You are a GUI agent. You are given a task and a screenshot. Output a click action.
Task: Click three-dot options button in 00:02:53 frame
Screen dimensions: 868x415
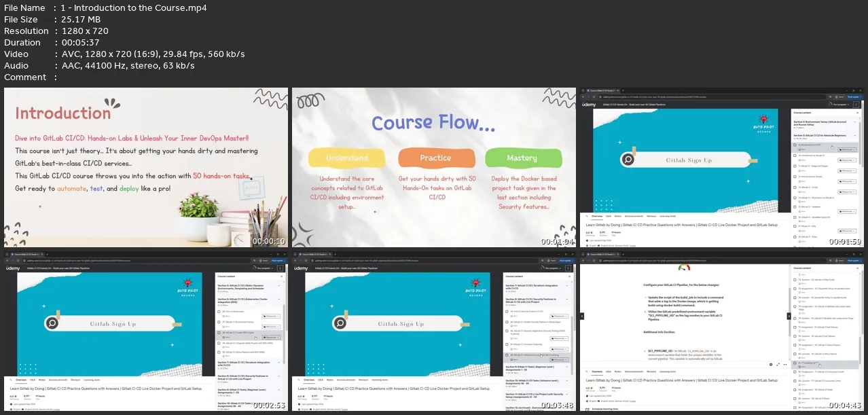(x=280, y=268)
